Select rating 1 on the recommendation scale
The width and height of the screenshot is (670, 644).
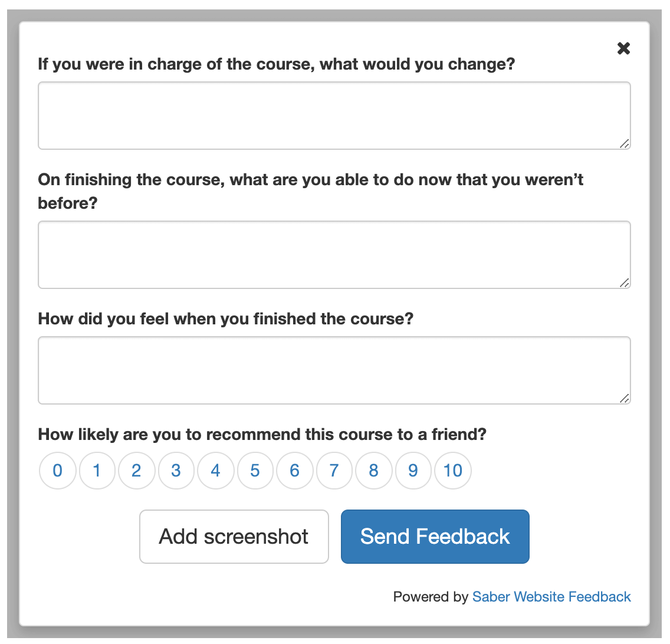(x=97, y=470)
